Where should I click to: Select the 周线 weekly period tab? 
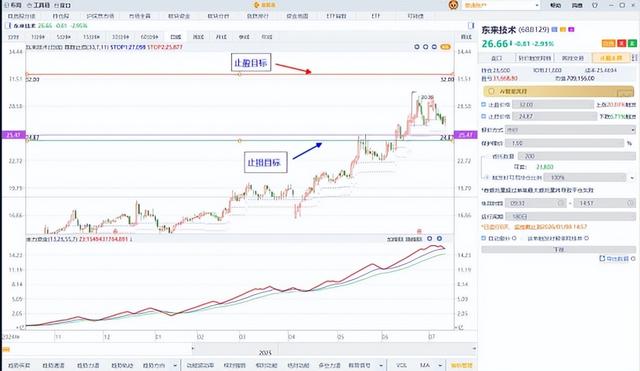pos(198,37)
